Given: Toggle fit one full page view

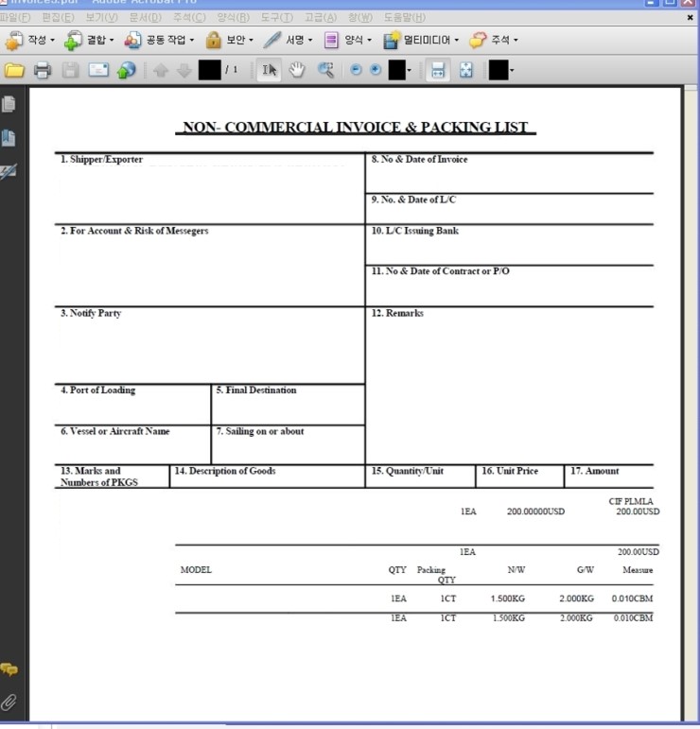Looking at the screenshot, I should pos(466,70).
